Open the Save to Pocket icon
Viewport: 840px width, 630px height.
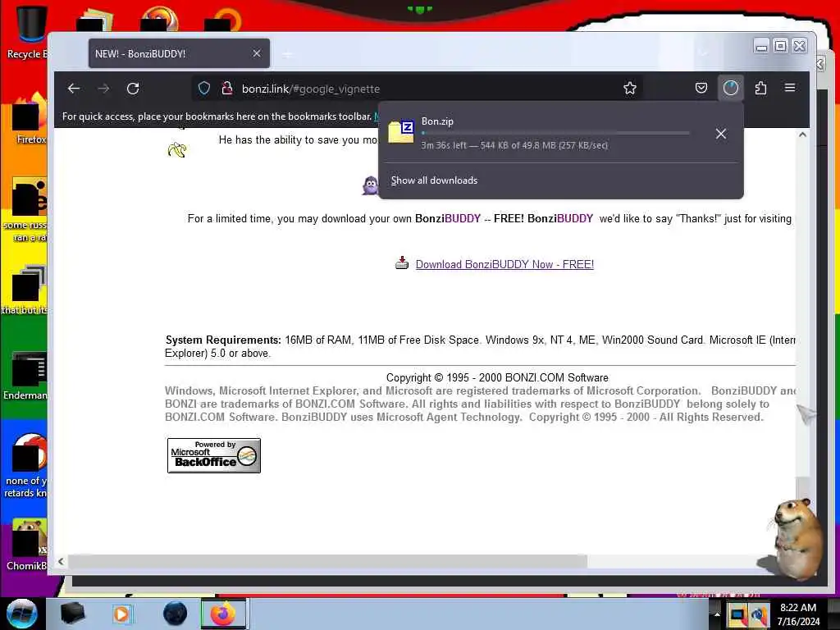point(701,88)
